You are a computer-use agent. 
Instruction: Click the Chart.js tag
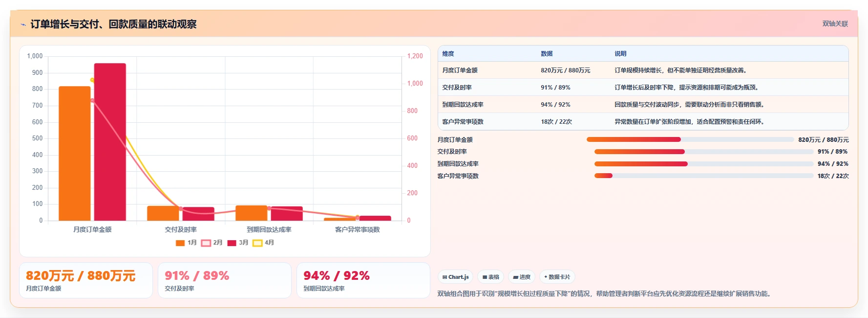(x=455, y=277)
